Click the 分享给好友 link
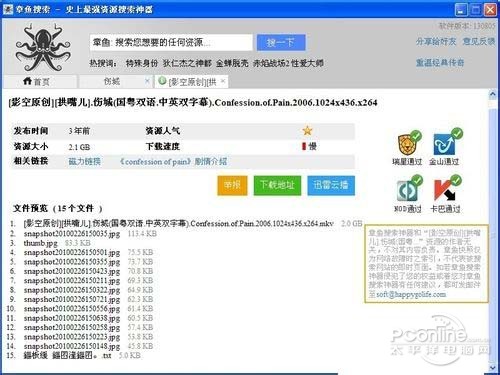Viewport: 500px width, 375px height. (x=436, y=42)
